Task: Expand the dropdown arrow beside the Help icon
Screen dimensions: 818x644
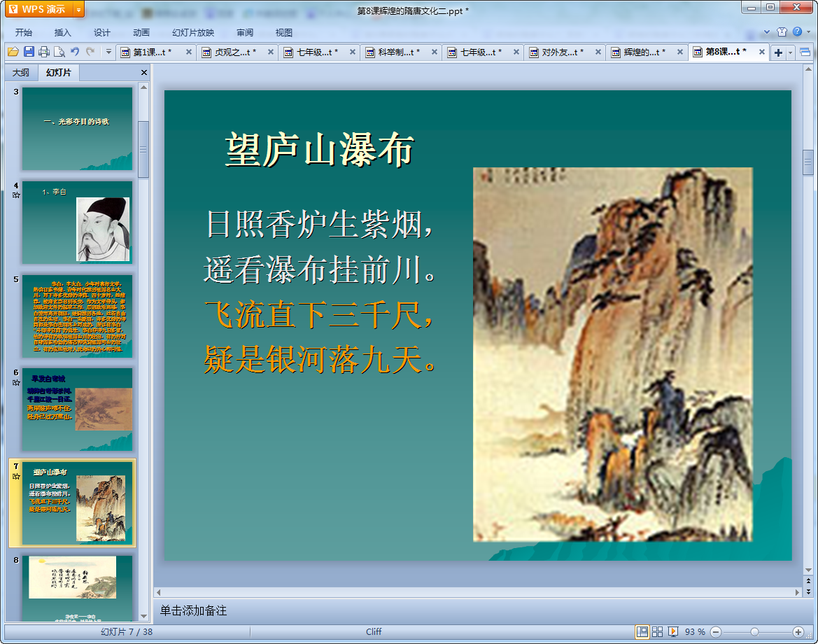Action: [809, 31]
